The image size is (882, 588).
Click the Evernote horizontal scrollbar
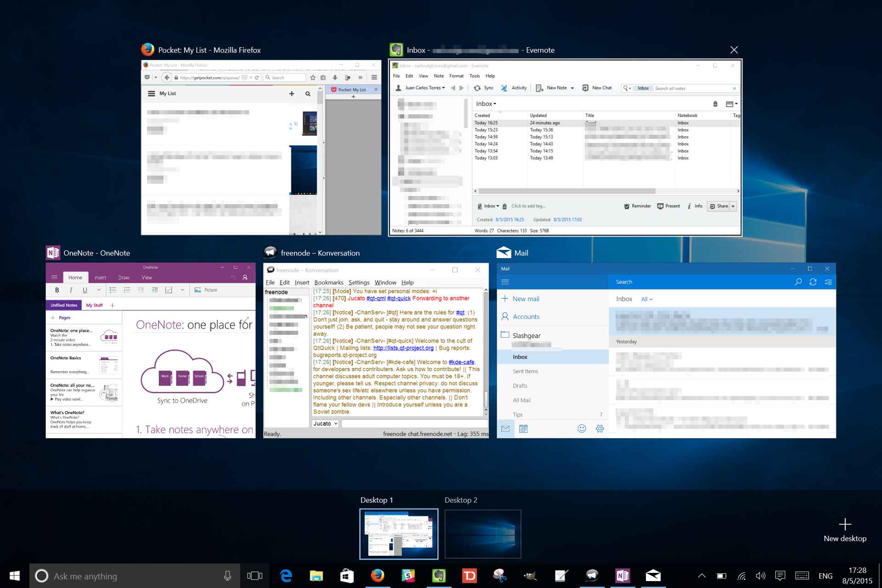567,191
